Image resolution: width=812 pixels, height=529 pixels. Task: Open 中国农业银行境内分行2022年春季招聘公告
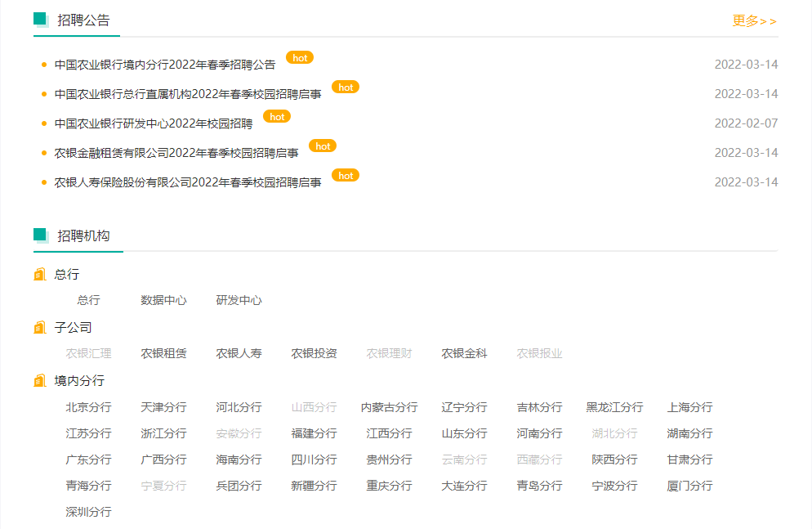(165, 65)
